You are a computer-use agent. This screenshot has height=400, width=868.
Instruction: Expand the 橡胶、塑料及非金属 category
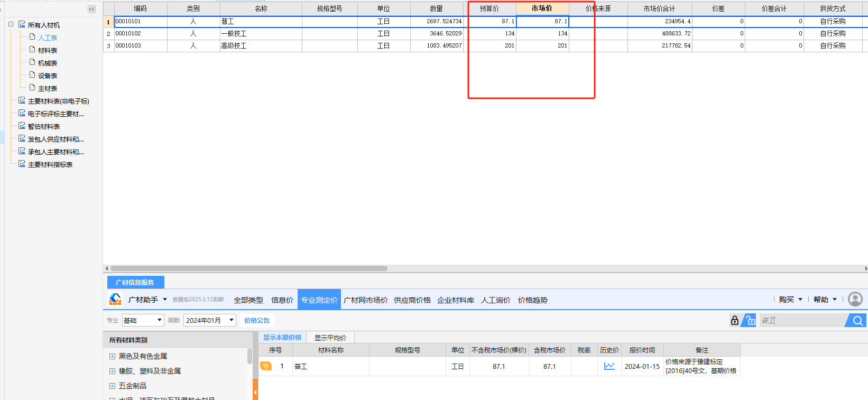(x=112, y=371)
